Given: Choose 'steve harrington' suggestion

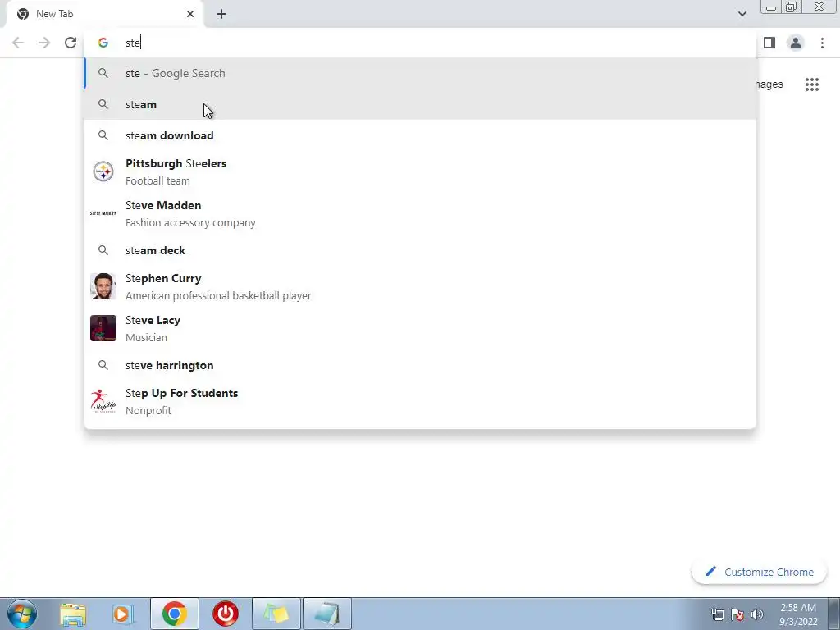Looking at the screenshot, I should pos(420,365).
